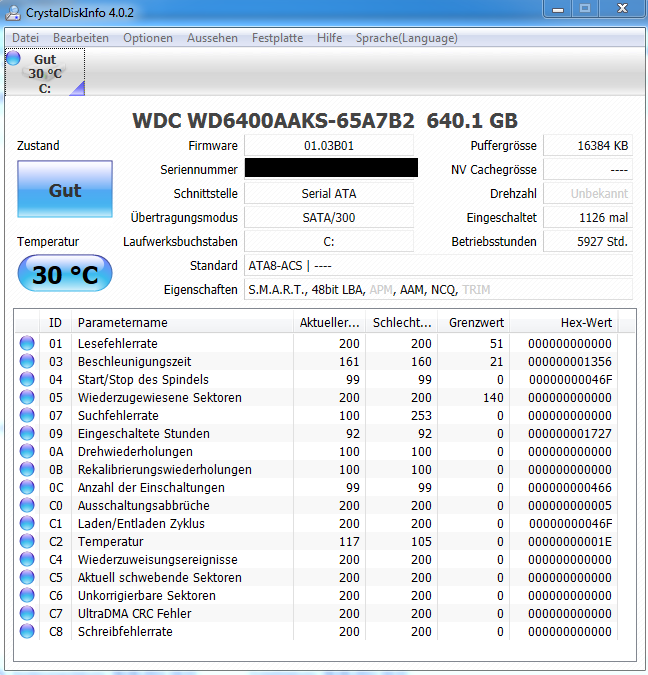Screen dimensions: 648x675
Task: Maximize the CrystalDiskInfo window
Action: point(585,9)
